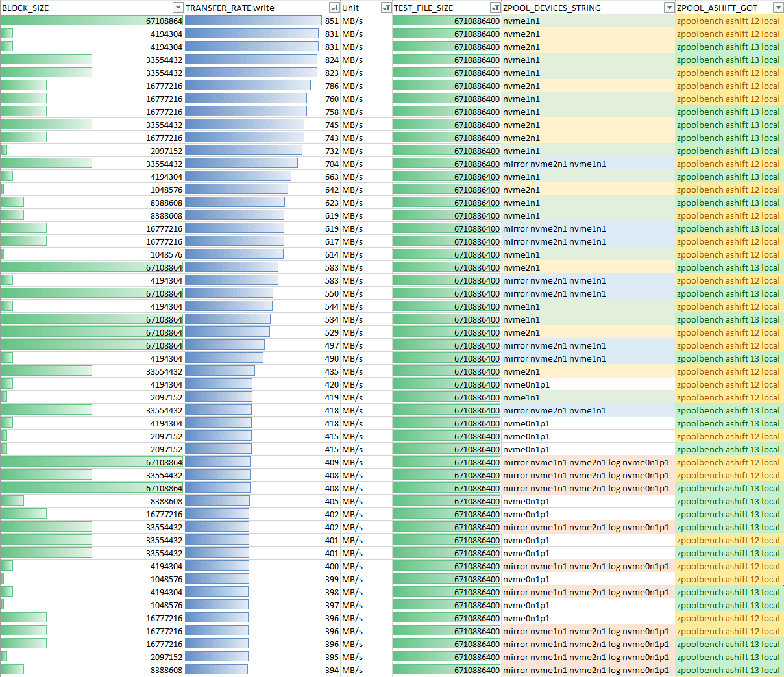Select the 435 transfer rate cell
Viewport: 784px width, 677px height.
(x=262, y=371)
